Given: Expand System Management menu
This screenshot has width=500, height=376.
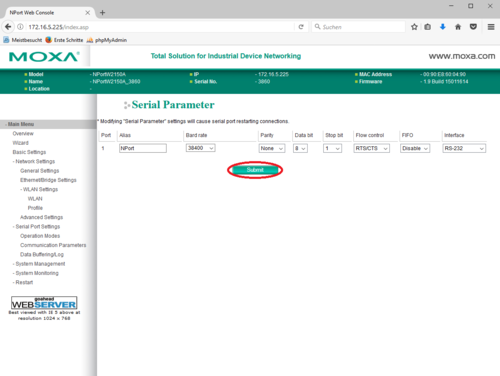Looking at the screenshot, I should click(x=39, y=264).
